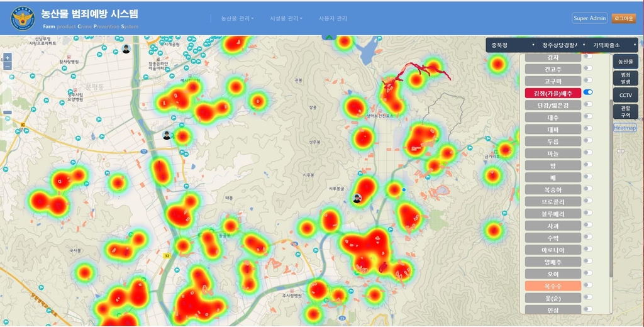Turn on the 수박 toggle
The image size is (644, 327).
(x=588, y=236)
